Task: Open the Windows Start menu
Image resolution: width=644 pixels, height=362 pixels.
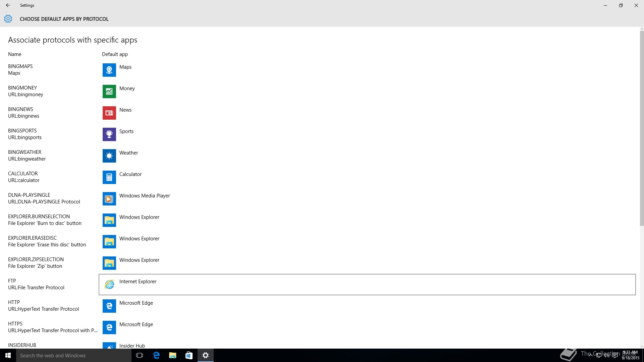Action: (8, 355)
